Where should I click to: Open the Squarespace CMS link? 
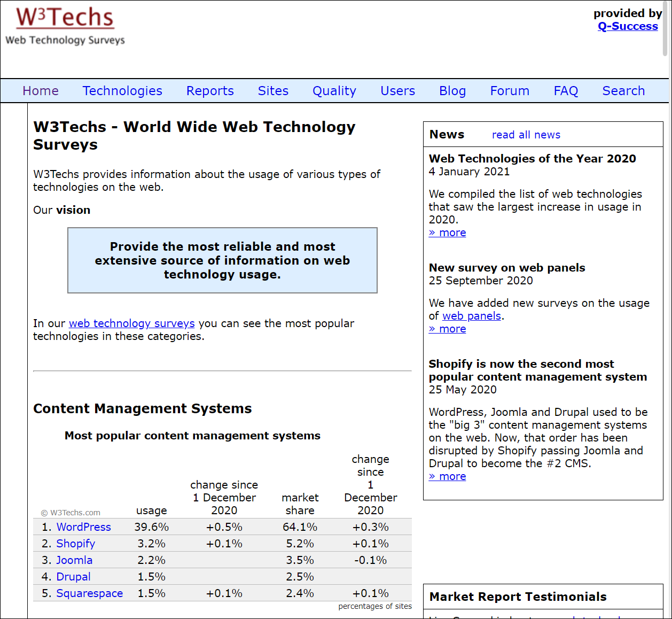(90, 593)
